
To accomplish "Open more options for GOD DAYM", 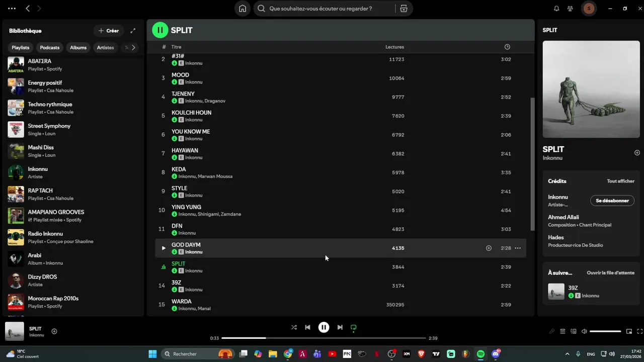I will (x=518, y=248).
